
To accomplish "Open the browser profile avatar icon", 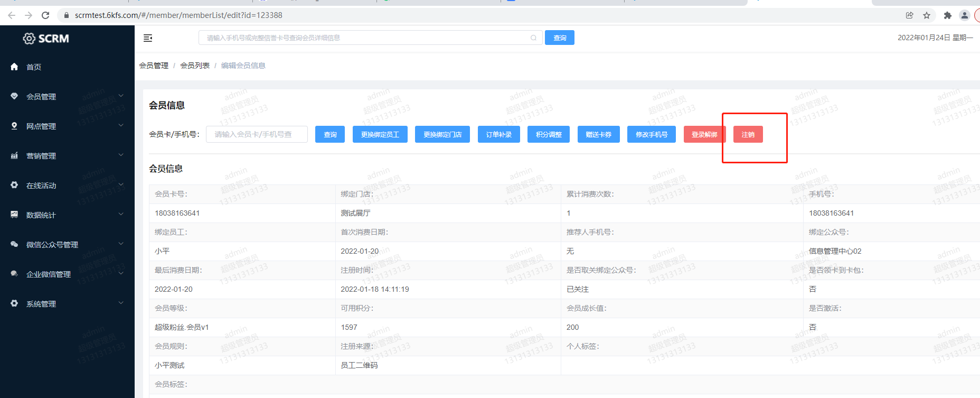I will coord(965,15).
